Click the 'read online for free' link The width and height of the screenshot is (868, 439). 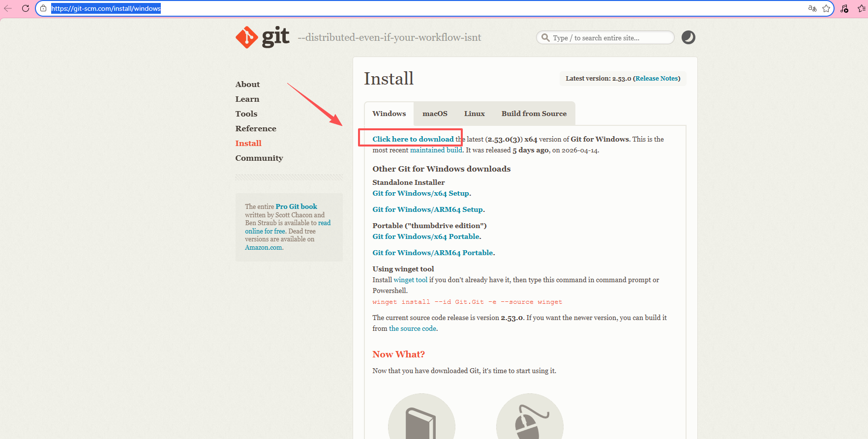coord(288,227)
